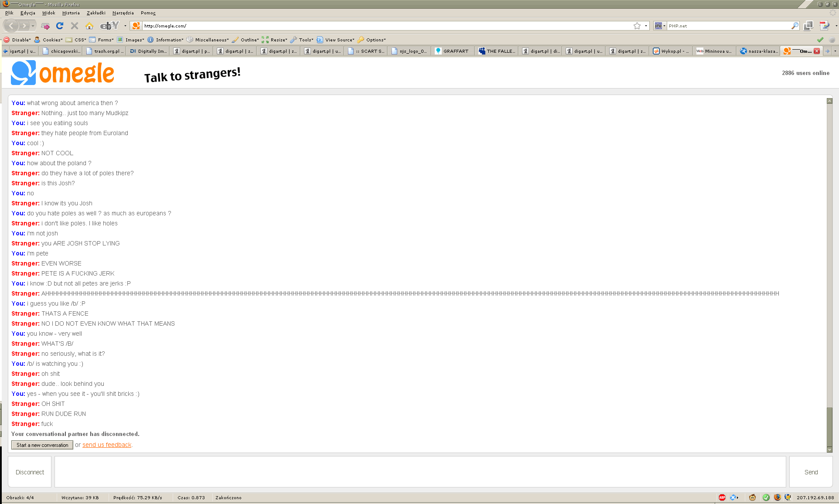This screenshot has width=839, height=504.
Task: Click the Firefox globe status bar icon
Action: (777, 497)
